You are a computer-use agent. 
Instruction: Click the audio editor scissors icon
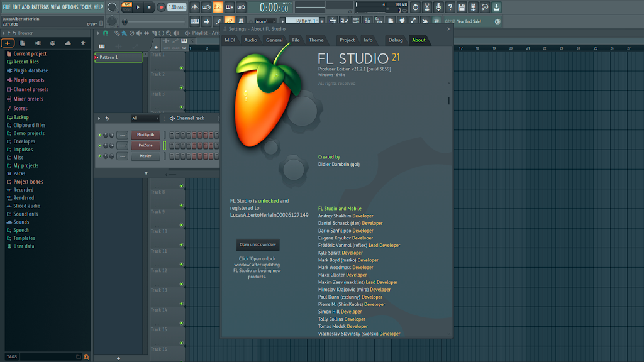point(427,7)
